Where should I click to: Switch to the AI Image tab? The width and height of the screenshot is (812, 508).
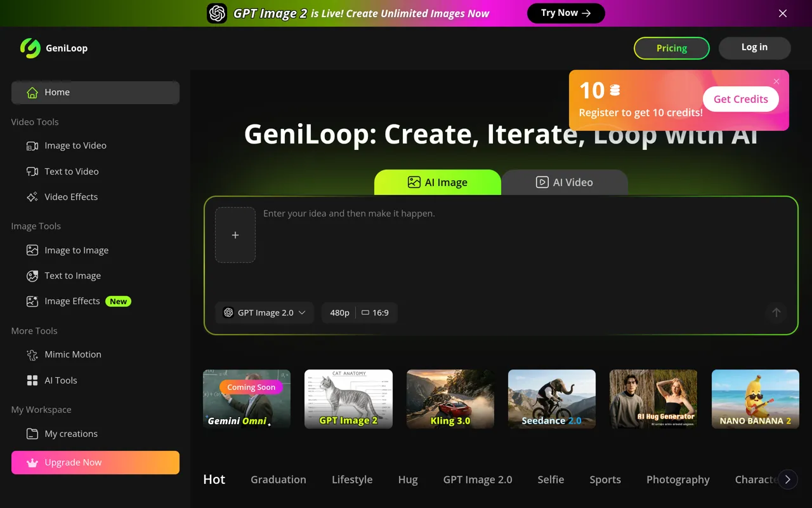point(438,182)
